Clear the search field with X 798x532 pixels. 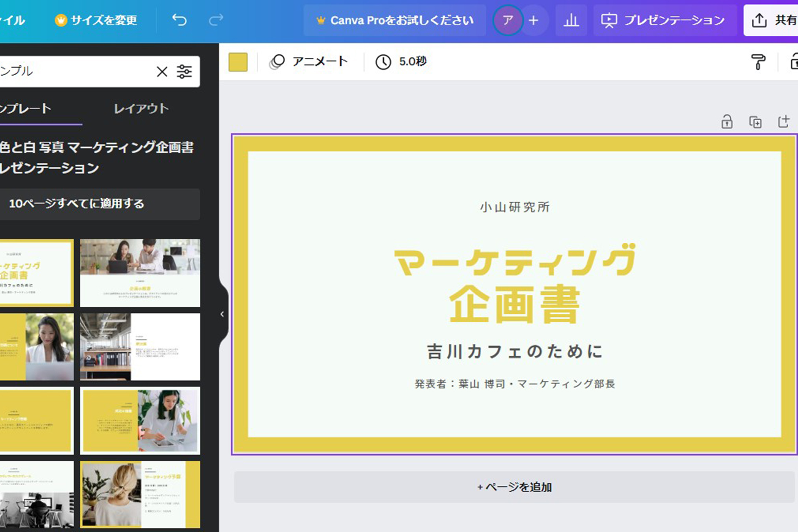point(162,71)
